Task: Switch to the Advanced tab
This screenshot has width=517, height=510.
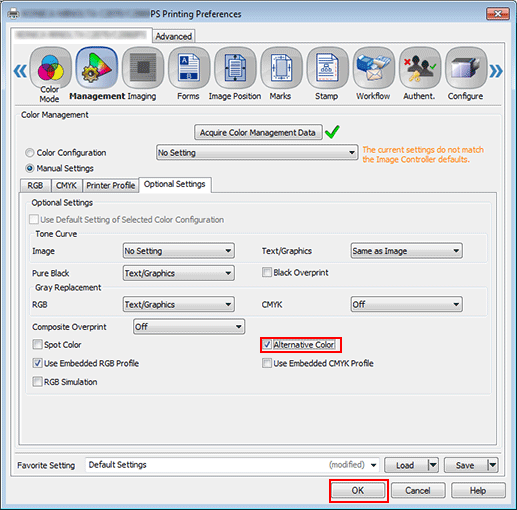Action: [x=174, y=36]
